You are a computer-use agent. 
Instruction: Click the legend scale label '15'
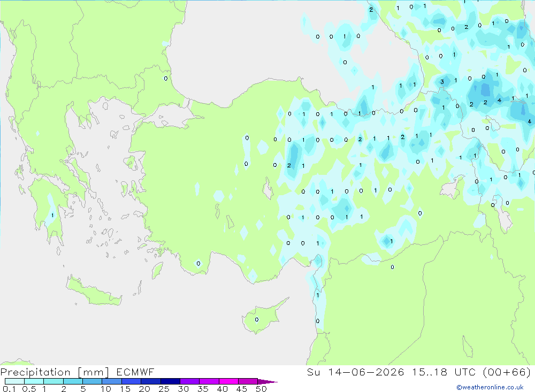(x=125, y=389)
